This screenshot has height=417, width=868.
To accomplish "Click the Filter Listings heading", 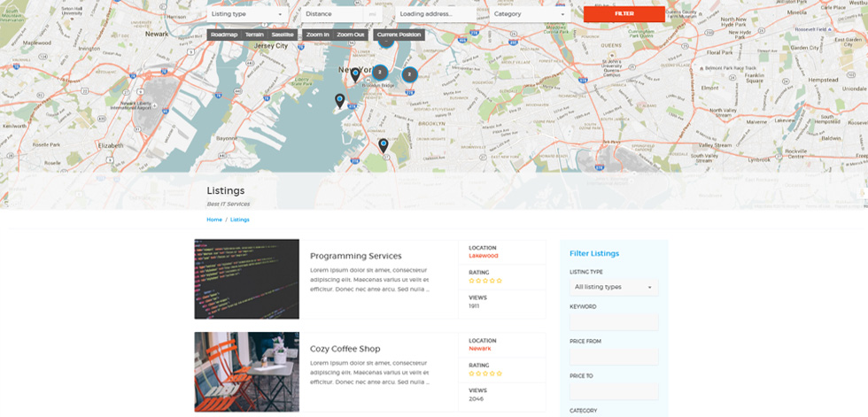I will point(594,253).
